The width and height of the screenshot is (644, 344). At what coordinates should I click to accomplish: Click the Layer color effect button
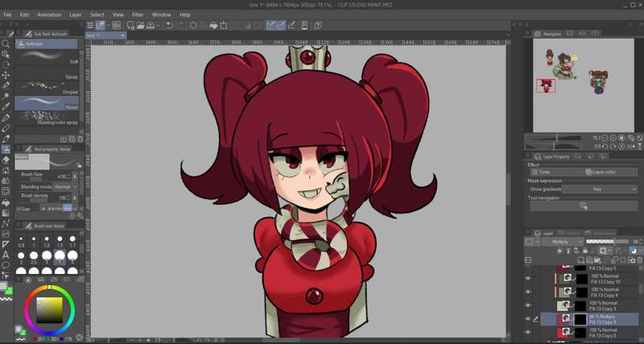(x=611, y=172)
